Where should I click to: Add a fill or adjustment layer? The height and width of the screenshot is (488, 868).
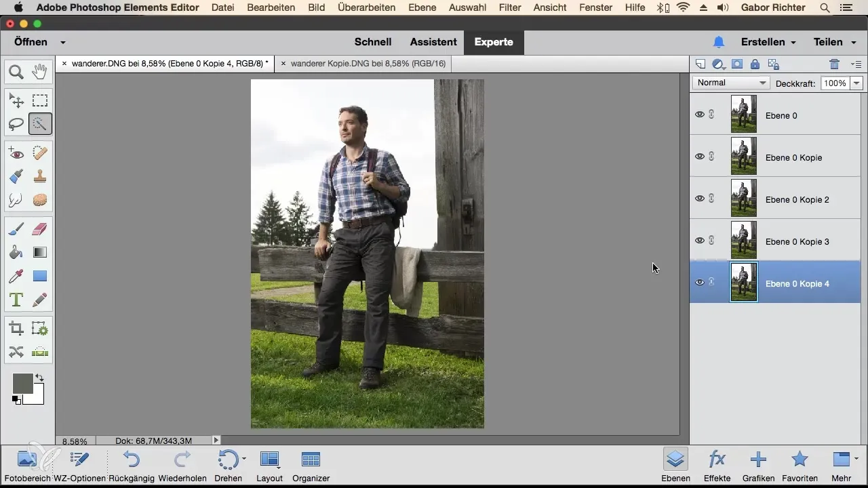(719, 64)
